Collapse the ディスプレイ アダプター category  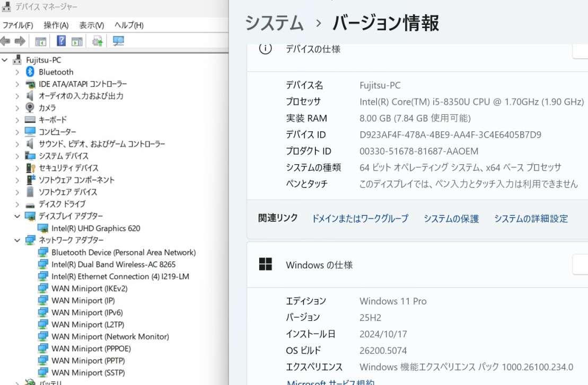(x=17, y=216)
